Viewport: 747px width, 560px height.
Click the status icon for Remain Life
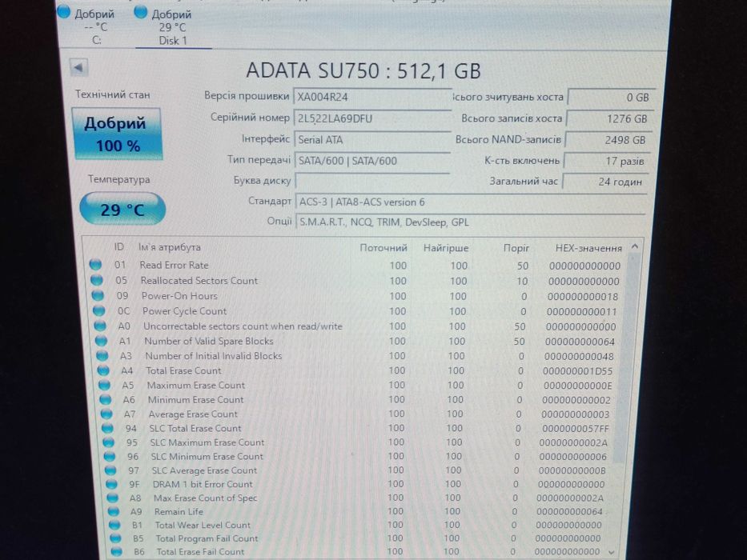(x=114, y=511)
